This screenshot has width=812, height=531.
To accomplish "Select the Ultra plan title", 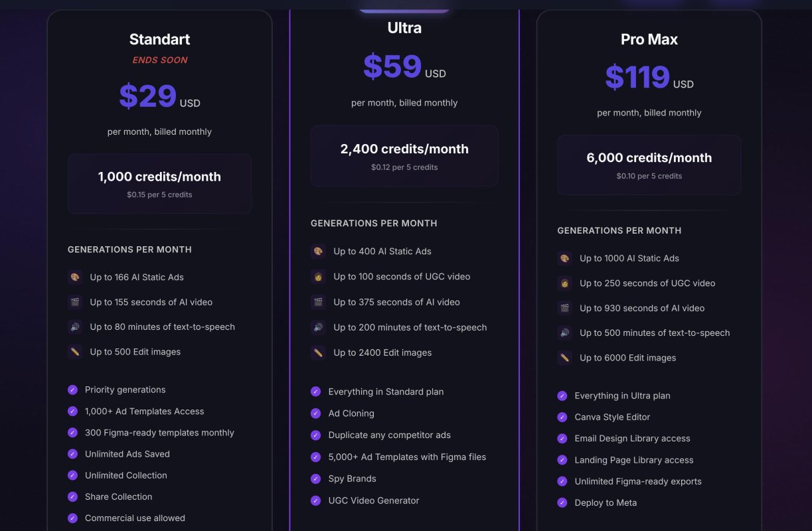I will 404,28.
